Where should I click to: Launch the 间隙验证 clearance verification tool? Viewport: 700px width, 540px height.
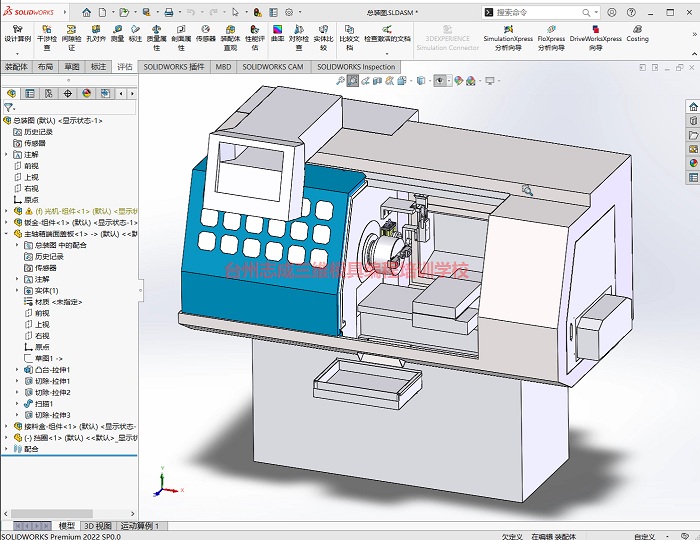click(71, 37)
